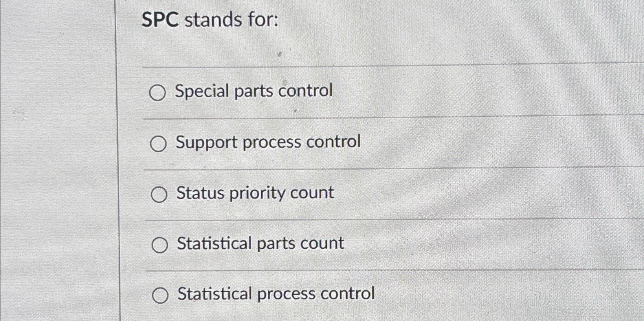Select the radio button for Statistical parts count
This screenshot has width=644, height=321.
click(x=160, y=245)
